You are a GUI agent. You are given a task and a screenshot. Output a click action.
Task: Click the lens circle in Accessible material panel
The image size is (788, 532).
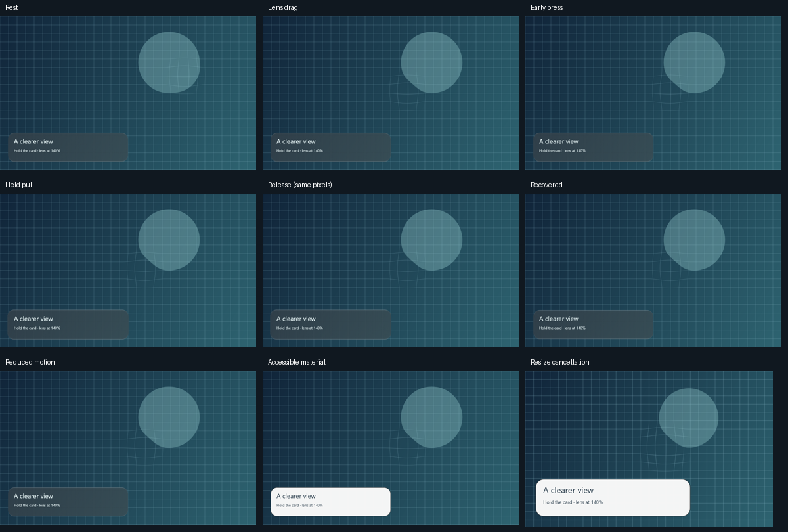(431, 417)
